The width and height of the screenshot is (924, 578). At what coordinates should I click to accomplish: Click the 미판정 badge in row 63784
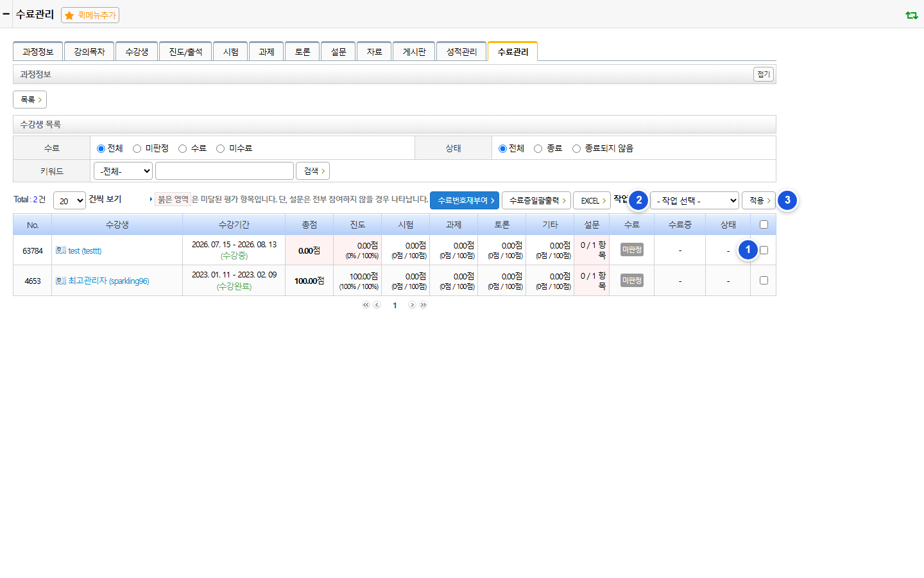[x=632, y=250]
